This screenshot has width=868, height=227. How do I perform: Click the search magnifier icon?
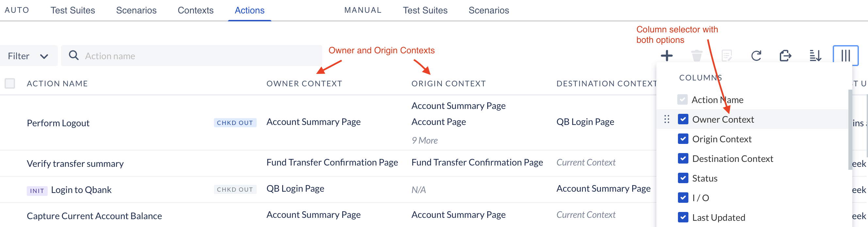click(73, 55)
